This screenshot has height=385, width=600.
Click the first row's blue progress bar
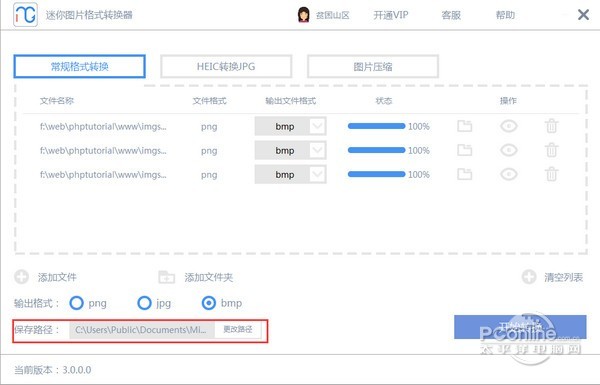tap(376, 126)
